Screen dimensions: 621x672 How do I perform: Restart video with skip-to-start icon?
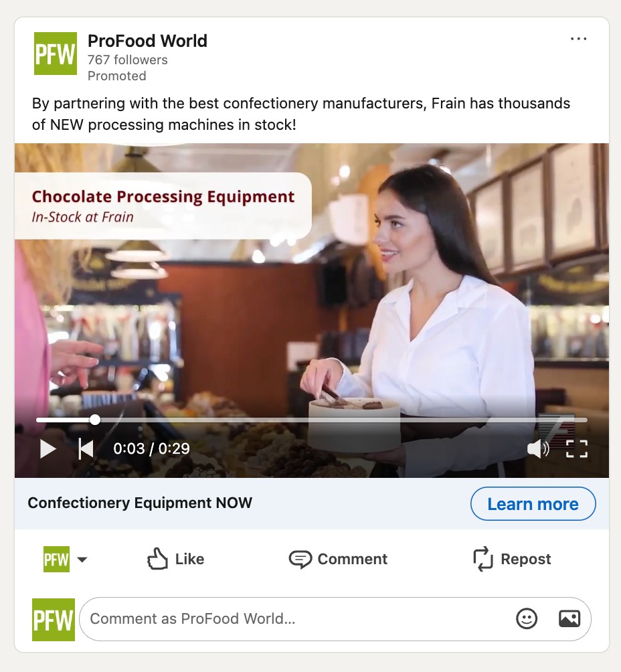click(86, 449)
